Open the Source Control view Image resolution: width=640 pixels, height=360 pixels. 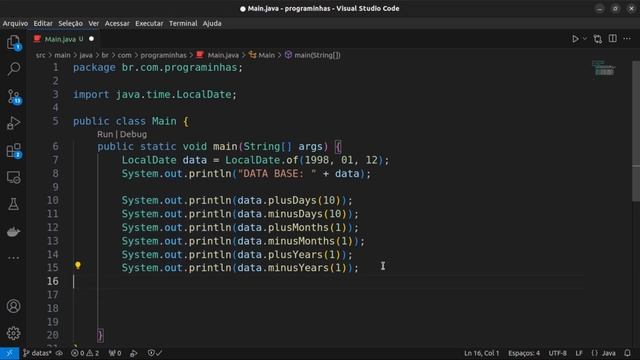tap(13, 97)
